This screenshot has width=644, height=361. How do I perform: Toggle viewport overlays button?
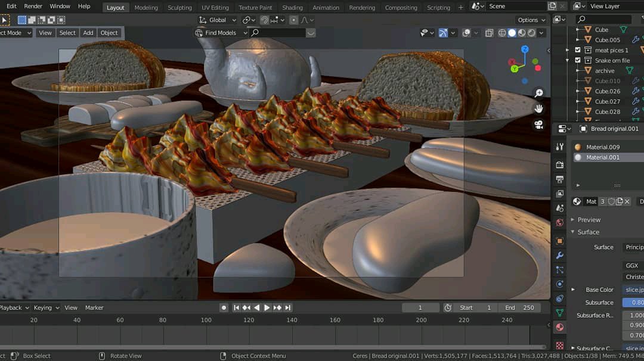tap(466, 33)
